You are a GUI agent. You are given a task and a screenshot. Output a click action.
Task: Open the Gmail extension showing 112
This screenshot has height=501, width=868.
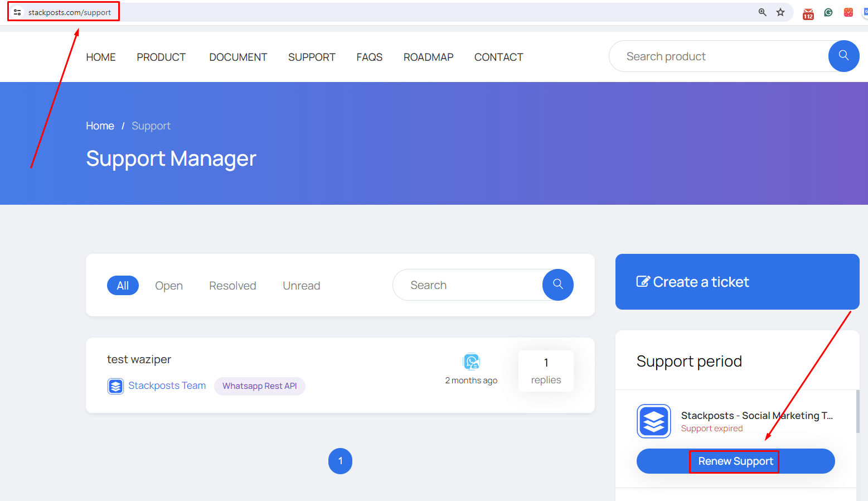[x=808, y=13]
